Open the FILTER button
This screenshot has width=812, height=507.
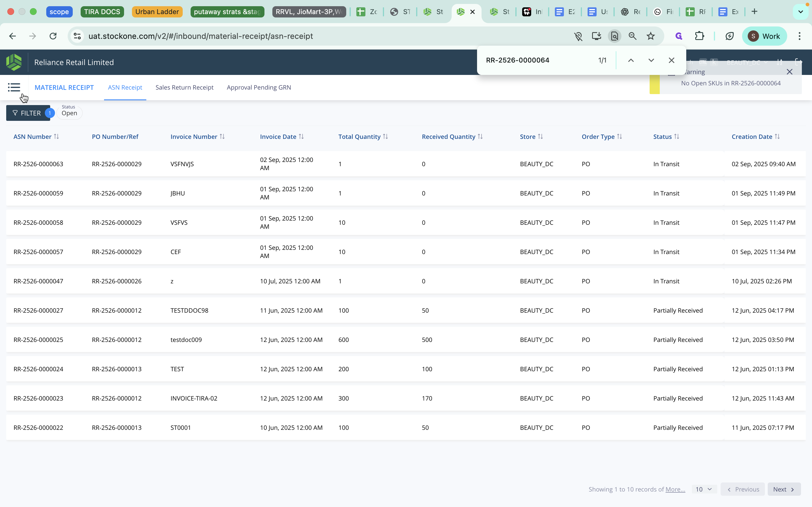coord(28,113)
